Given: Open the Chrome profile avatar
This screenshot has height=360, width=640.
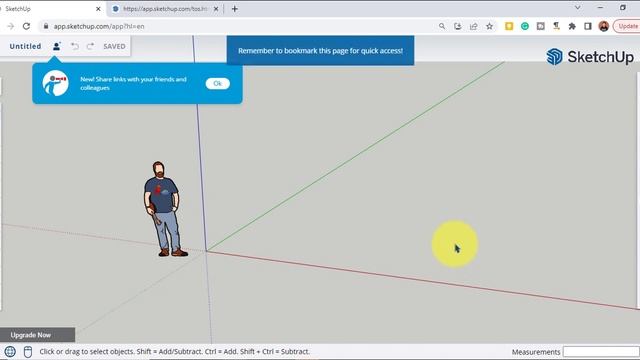Looking at the screenshot, I should pos(604,26).
